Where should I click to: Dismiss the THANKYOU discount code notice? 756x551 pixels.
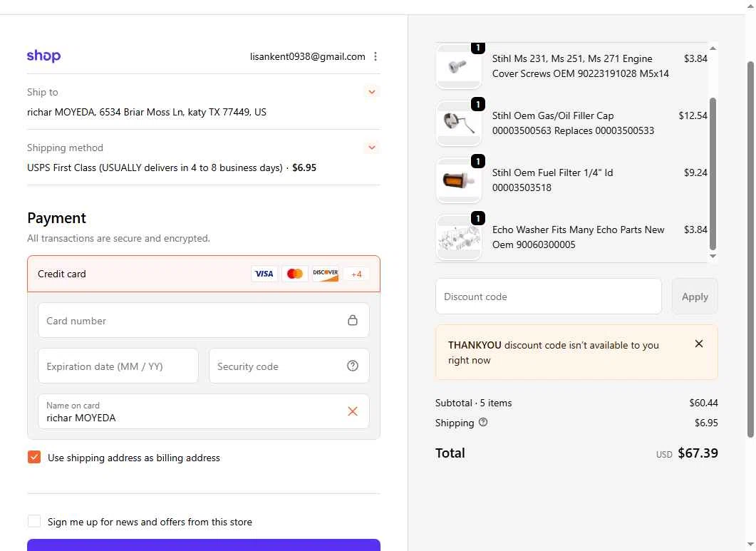point(698,344)
